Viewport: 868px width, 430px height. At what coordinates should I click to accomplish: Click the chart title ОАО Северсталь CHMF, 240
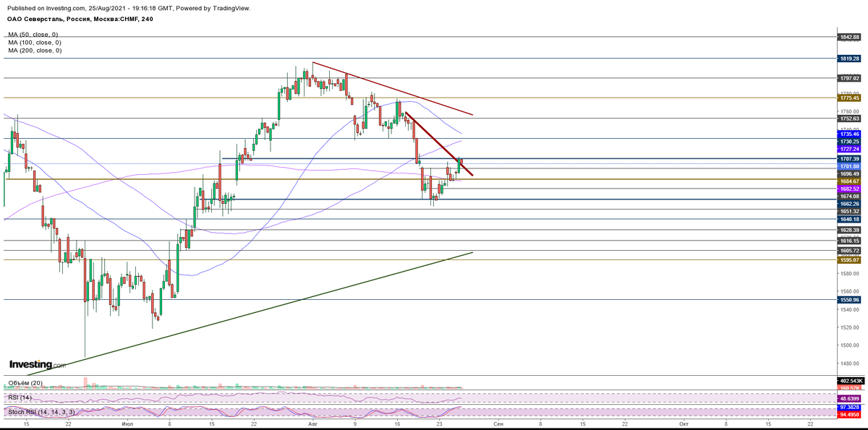(80, 20)
